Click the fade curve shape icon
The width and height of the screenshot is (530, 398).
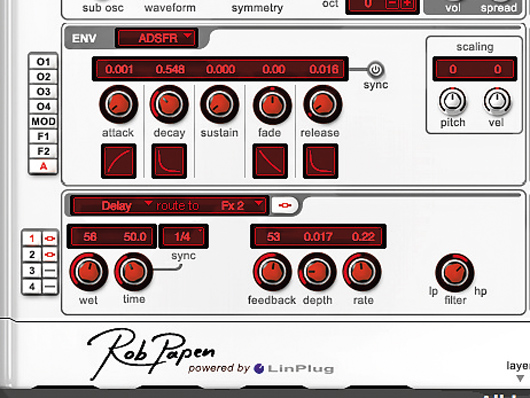[x=270, y=161]
